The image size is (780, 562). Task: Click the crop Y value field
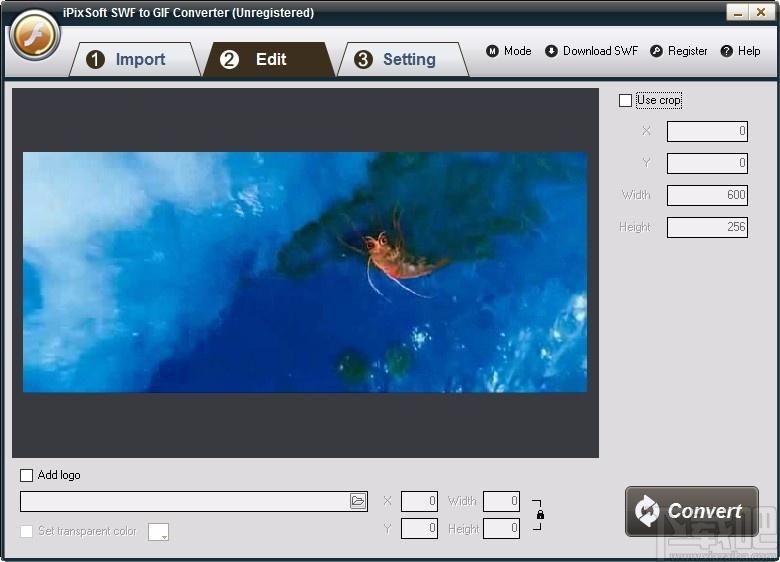(x=707, y=163)
